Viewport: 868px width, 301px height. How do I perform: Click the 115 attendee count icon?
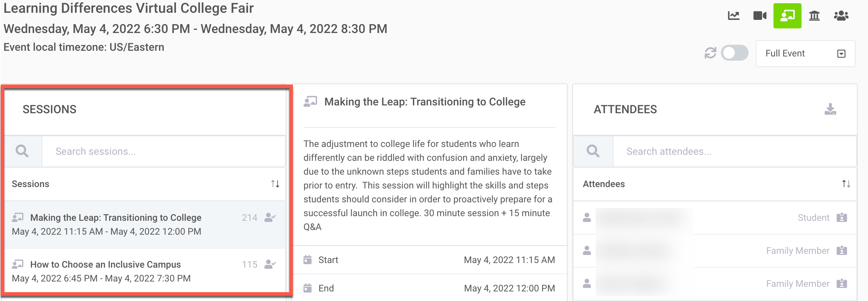pos(270,264)
